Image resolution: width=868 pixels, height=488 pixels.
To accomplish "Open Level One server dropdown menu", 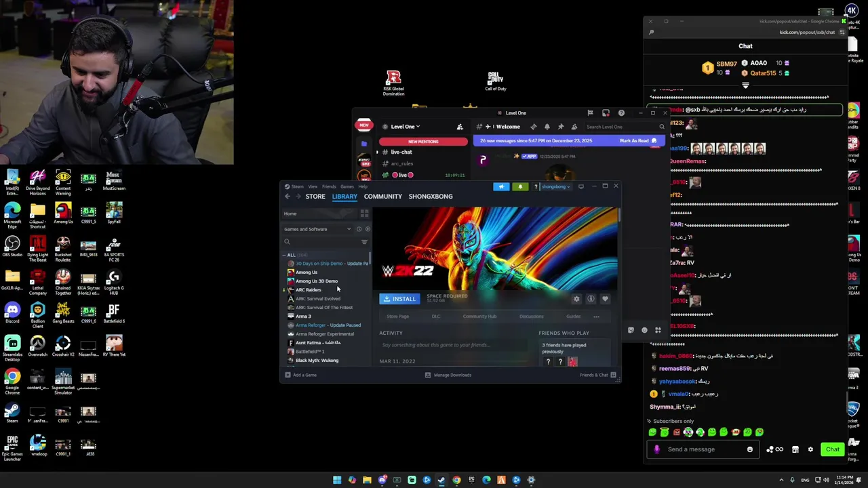I will pos(406,127).
